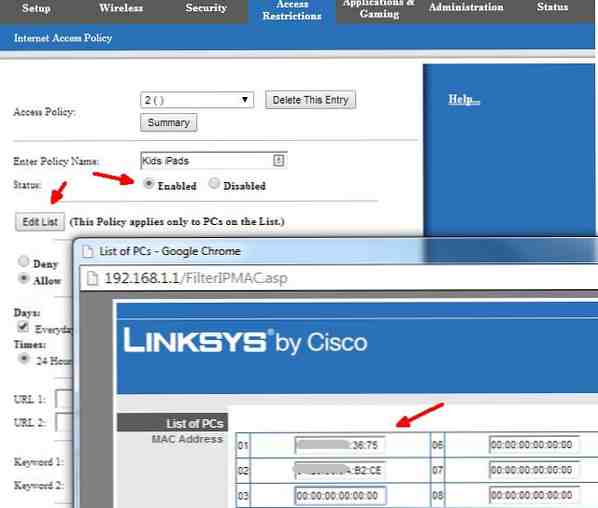Image resolution: width=598 pixels, height=508 pixels.
Task: Open the Help link
Action: (x=464, y=99)
